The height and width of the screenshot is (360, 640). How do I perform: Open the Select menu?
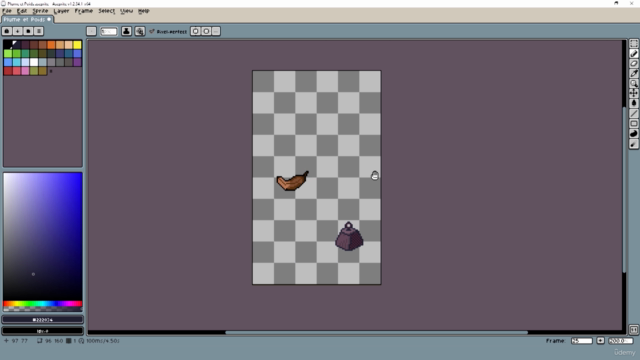pyautogui.click(x=107, y=11)
